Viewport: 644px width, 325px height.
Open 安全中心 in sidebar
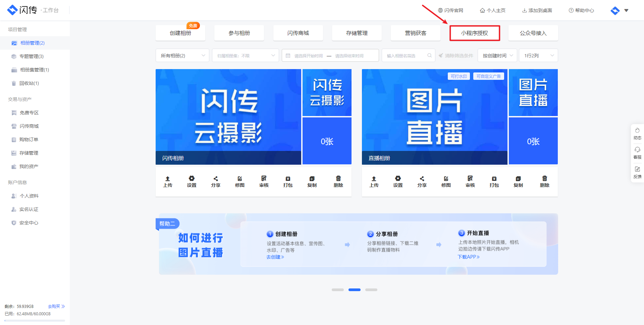(x=35, y=223)
